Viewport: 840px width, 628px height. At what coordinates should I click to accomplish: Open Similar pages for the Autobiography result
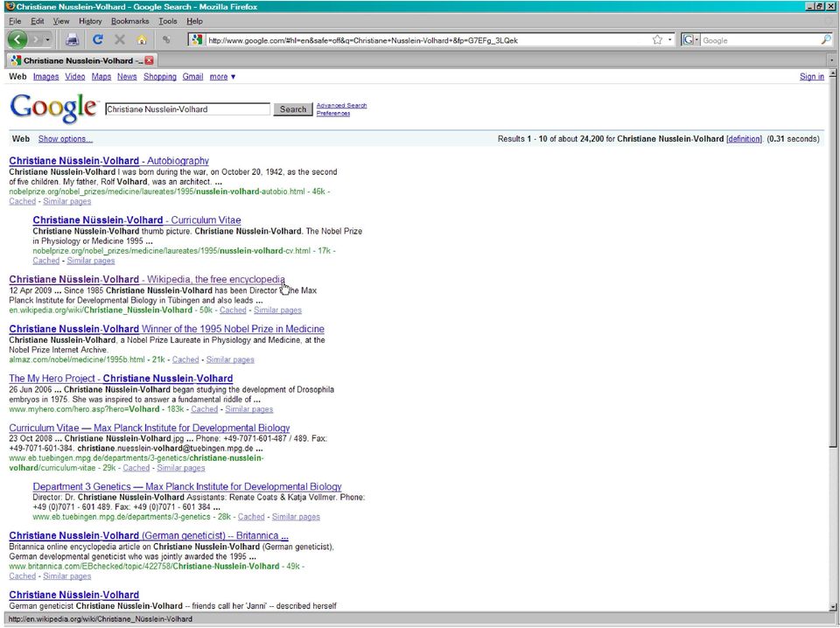point(67,201)
